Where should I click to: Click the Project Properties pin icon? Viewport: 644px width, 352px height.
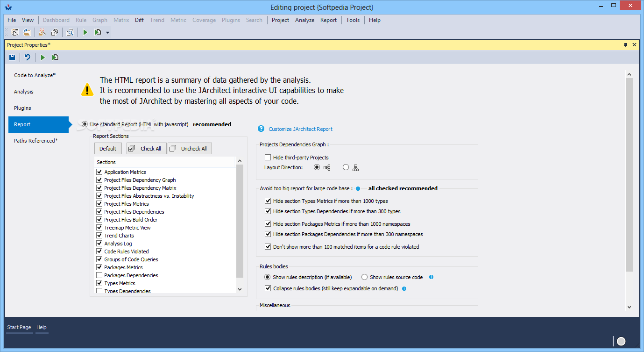click(625, 45)
